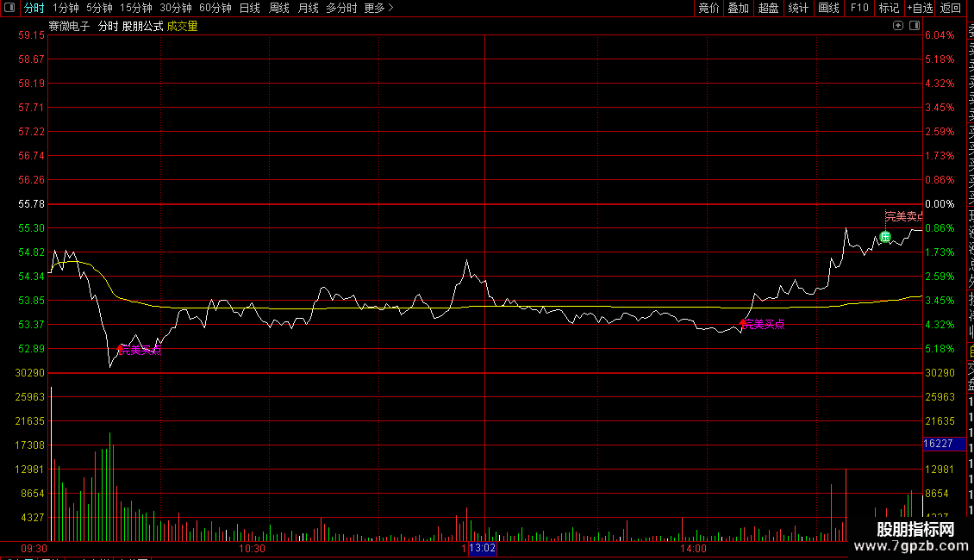The height and width of the screenshot is (560, 974).
Task: Select the 5分钟 period tab
Action: click(x=99, y=8)
